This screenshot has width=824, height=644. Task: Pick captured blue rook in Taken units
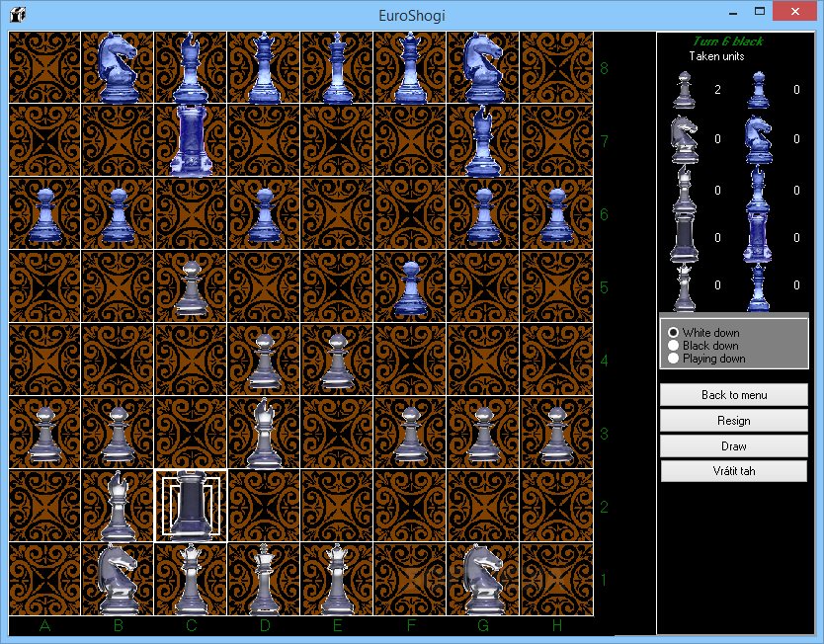(x=757, y=237)
